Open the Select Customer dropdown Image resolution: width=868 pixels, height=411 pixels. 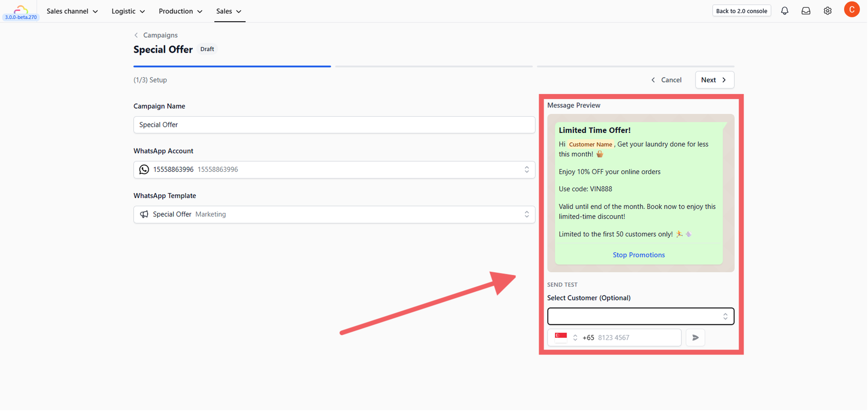(641, 316)
